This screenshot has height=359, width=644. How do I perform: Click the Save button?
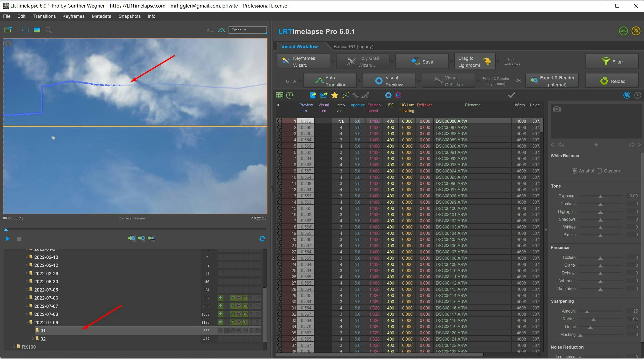[x=422, y=62]
